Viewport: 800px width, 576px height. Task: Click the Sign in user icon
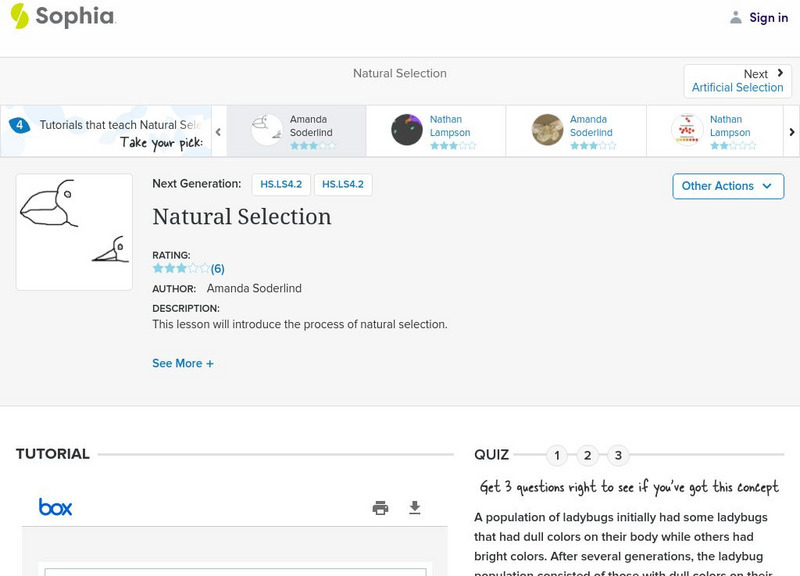coord(736,17)
